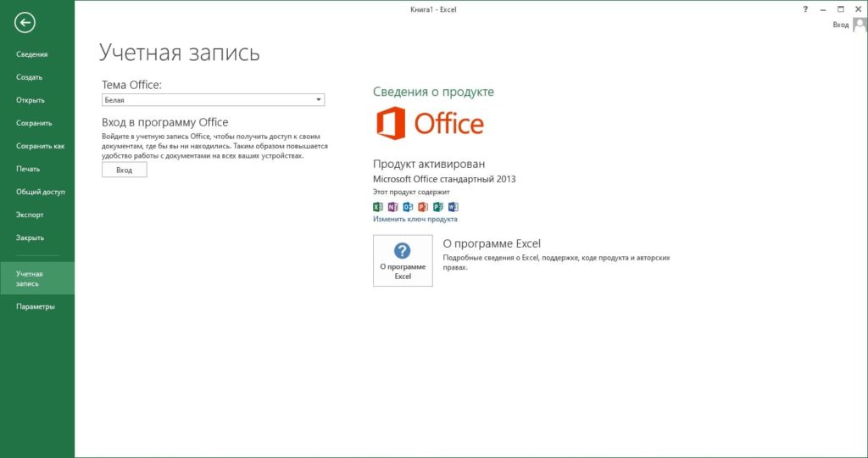
Task: Select Сохранить как in the sidebar
Action: (40, 146)
